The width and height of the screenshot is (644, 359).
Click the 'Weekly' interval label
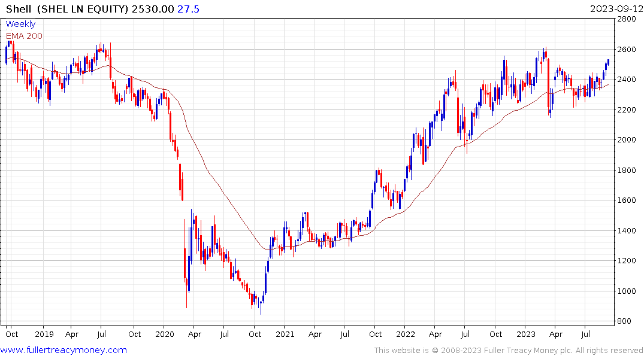click(20, 24)
